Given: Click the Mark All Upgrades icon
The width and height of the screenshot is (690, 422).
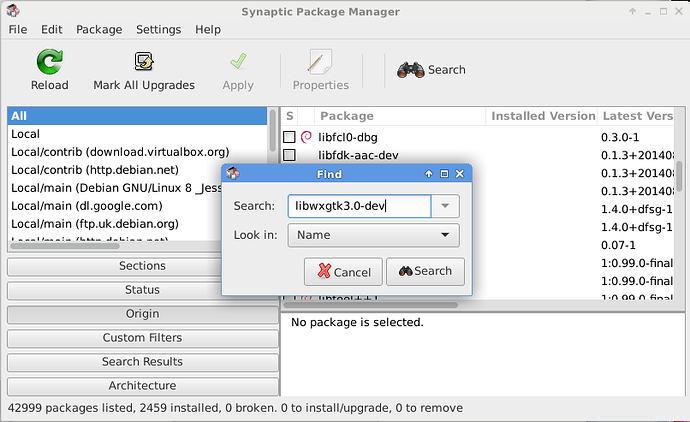Looking at the screenshot, I should pos(143,62).
